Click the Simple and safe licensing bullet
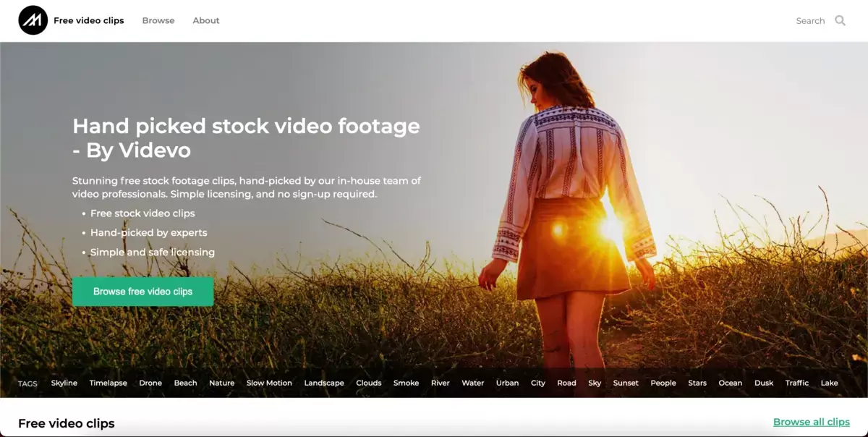This screenshot has width=868, height=437. [153, 253]
